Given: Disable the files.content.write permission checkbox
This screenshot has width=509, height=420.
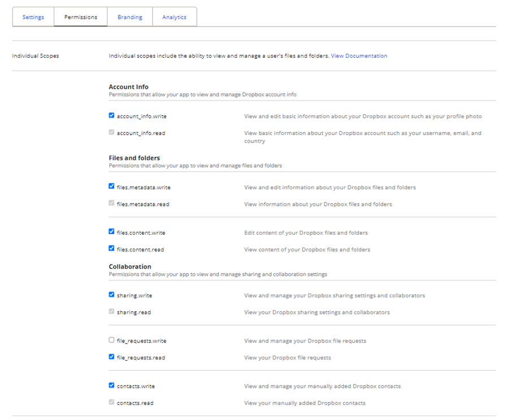Looking at the screenshot, I should (x=111, y=232).
